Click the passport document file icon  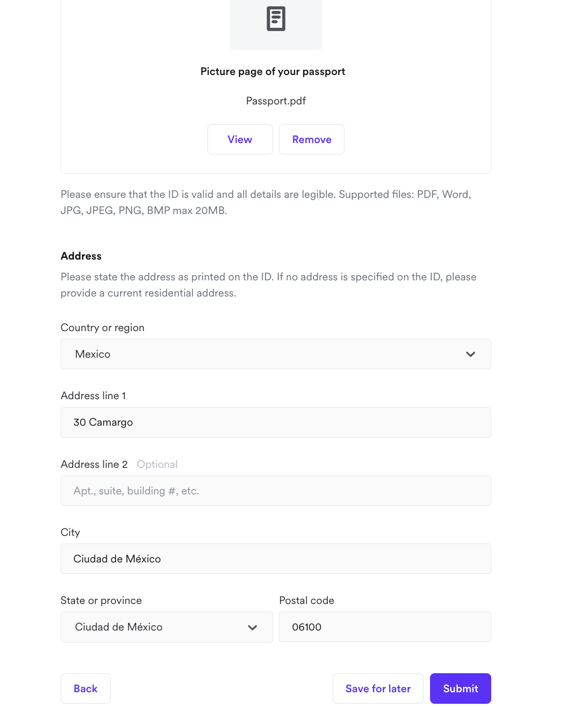(276, 19)
